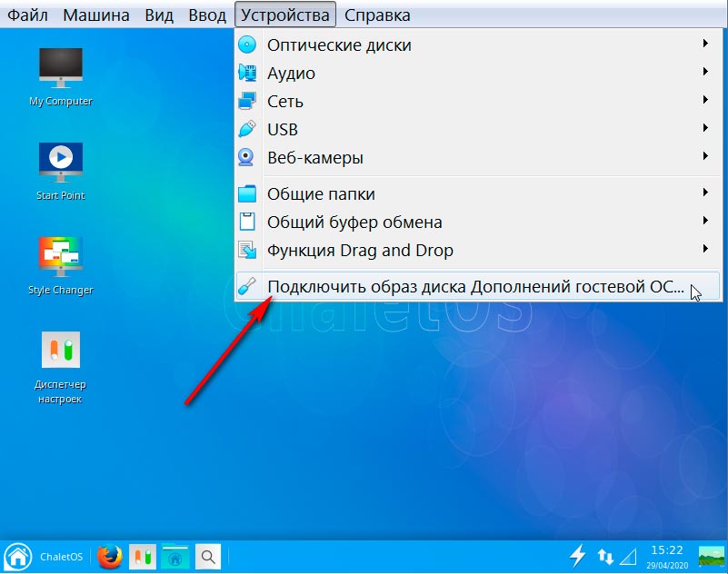Select Подключить образ диска Дополнений гостевой ОС

(474, 287)
